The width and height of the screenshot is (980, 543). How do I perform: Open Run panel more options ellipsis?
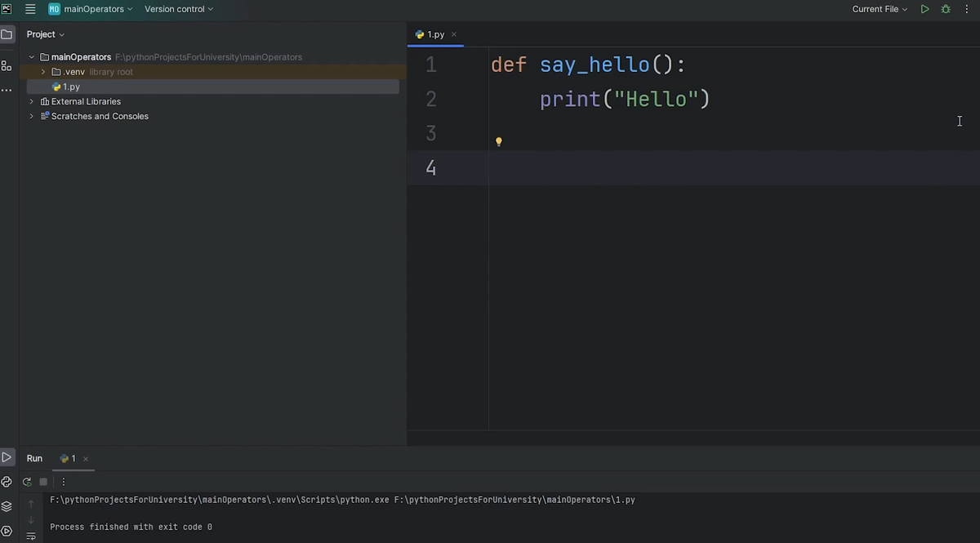point(63,482)
